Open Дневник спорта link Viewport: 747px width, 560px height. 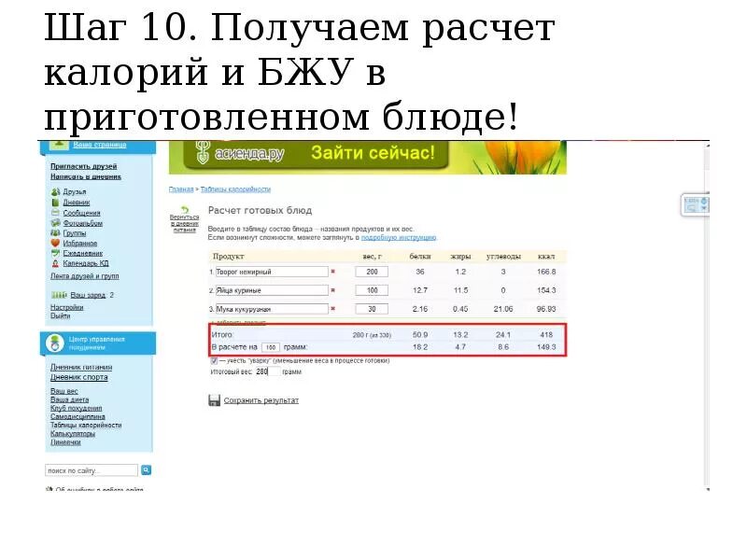pyautogui.click(x=79, y=377)
